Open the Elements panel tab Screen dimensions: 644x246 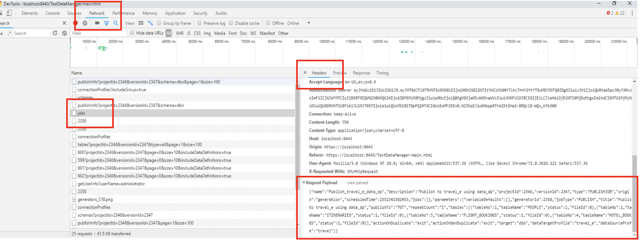[29, 13]
